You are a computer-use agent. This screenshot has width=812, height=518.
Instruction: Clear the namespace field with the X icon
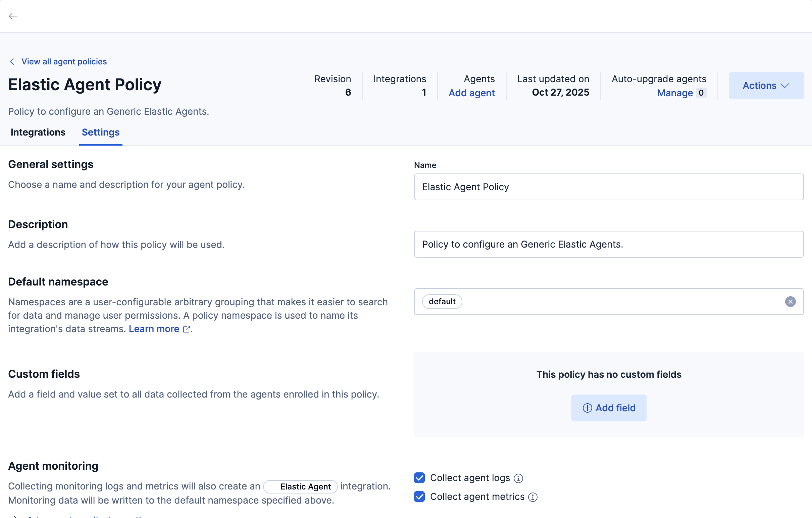790,302
